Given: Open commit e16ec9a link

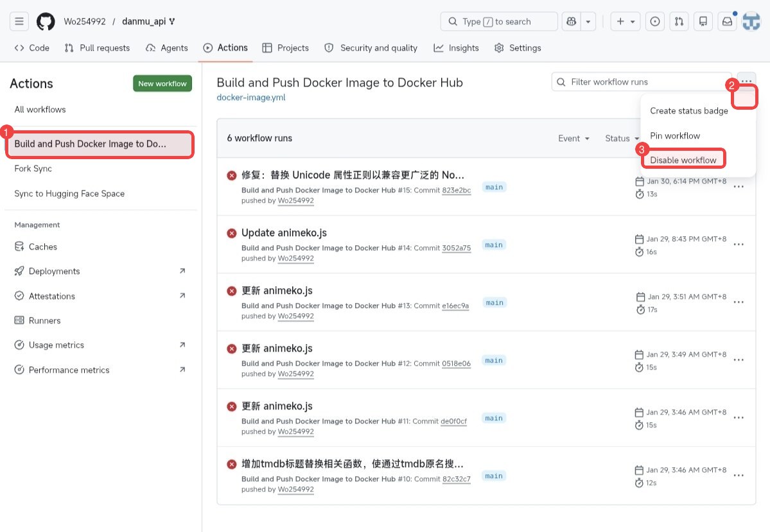Looking at the screenshot, I should (x=455, y=305).
